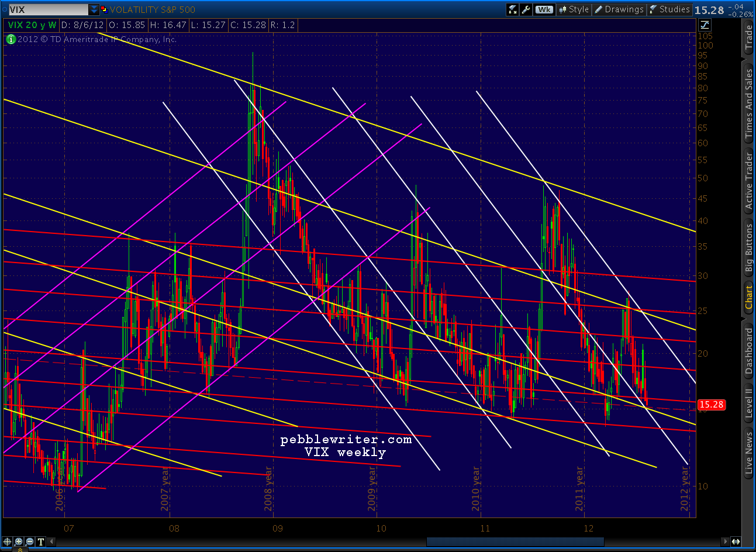Viewport: 756px width, 552px height.
Task: Click the Studies button
Action: tap(669, 9)
